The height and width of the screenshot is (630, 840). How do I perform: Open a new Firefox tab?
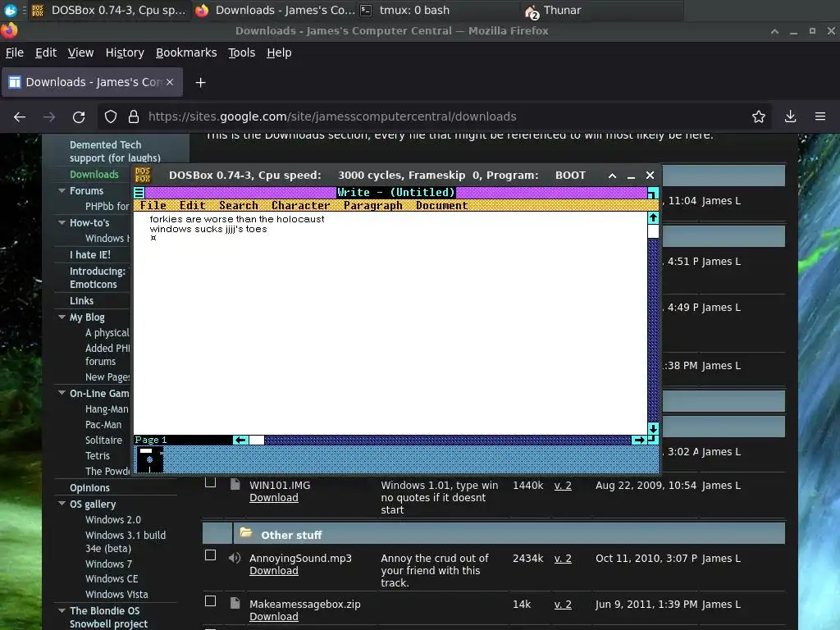(200, 83)
